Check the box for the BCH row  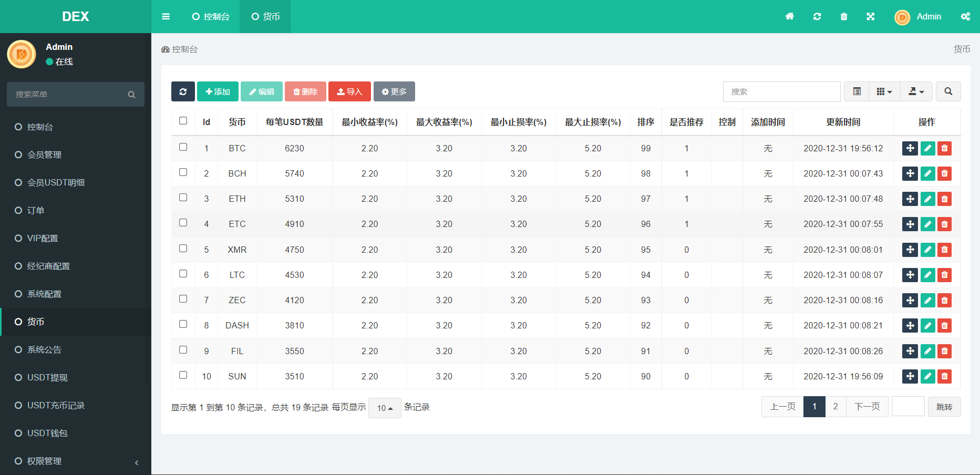(183, 172)
